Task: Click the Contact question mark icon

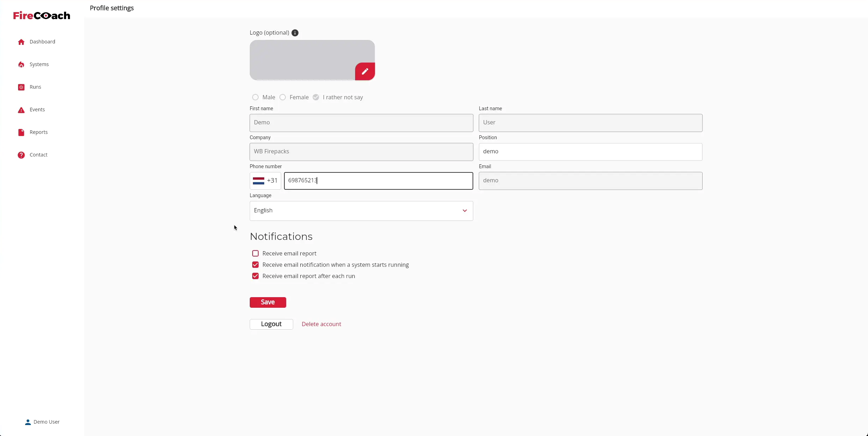Action: click(x=21, y=155)
